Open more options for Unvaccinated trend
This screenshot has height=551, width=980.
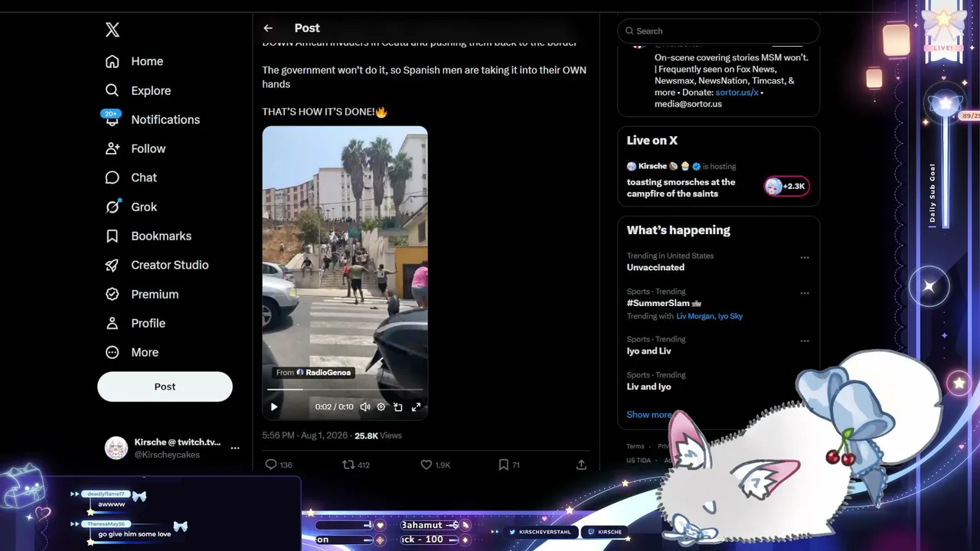coord(805,257)
